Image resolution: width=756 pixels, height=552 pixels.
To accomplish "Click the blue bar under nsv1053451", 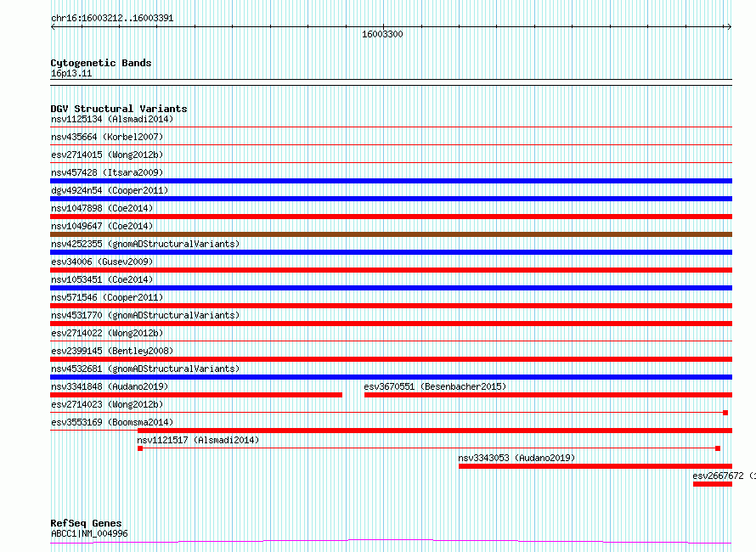I will [391, 288].
